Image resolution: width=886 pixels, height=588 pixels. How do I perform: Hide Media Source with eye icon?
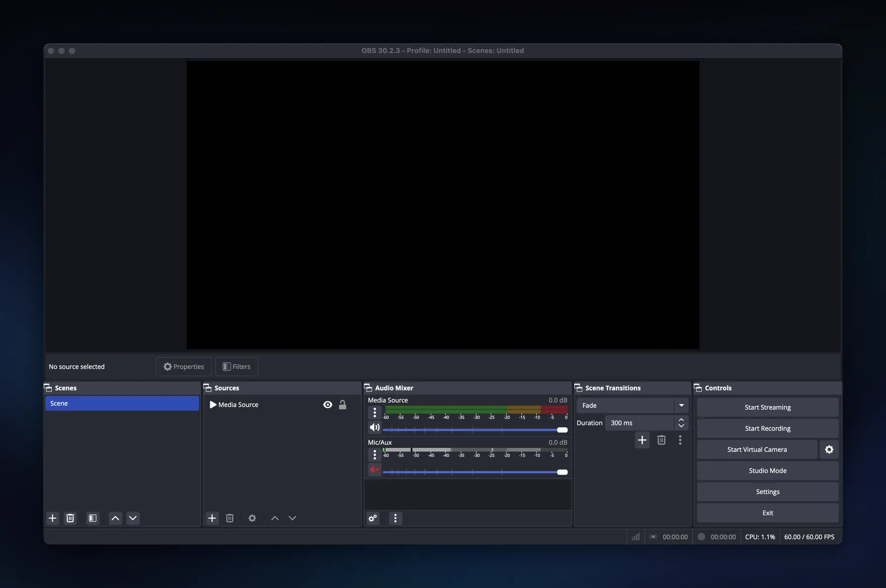[x=327, y=405]
